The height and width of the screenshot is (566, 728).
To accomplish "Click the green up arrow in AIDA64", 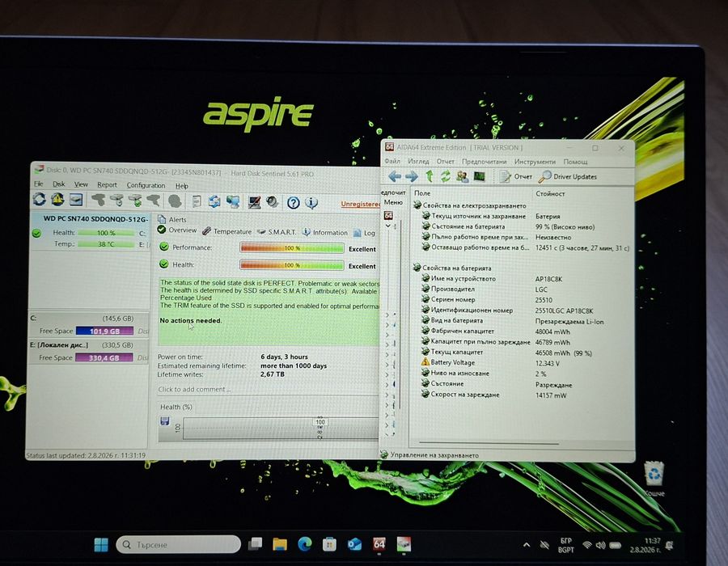I will (430, 175).
